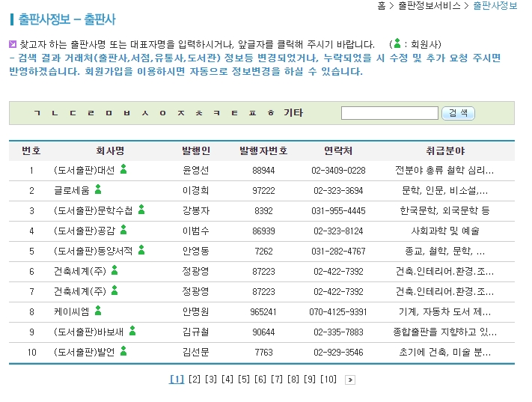Screen dimensions: 532x402
Task: Open publisher (도서출판)공감
Action: (85, 231)
